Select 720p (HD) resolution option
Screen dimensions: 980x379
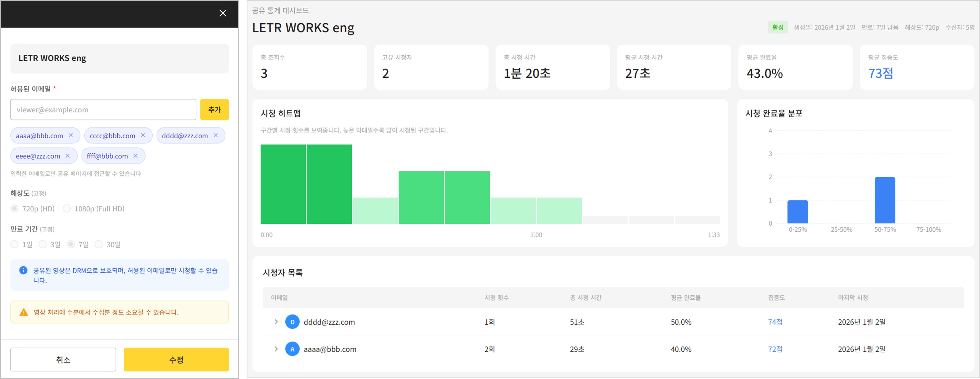tap(15, 208)
